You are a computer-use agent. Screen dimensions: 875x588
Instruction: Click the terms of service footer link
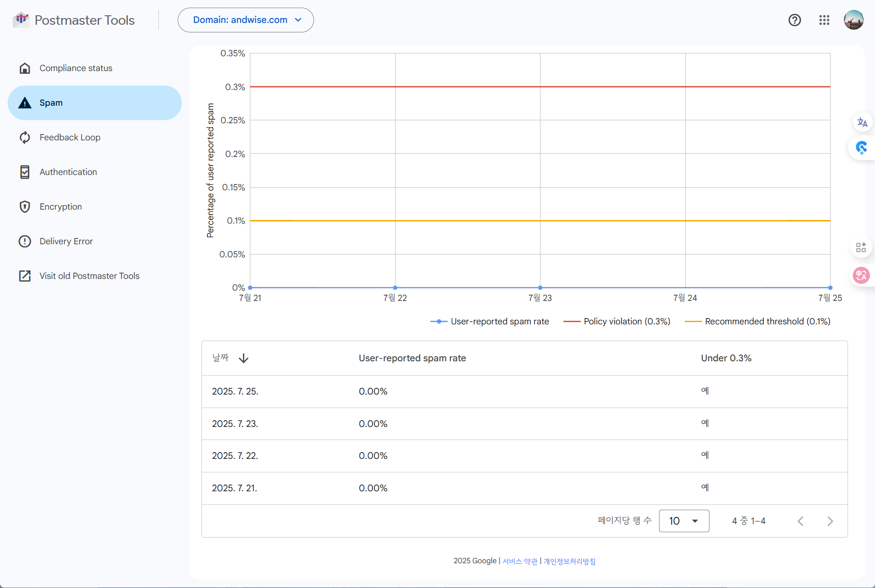520,561
